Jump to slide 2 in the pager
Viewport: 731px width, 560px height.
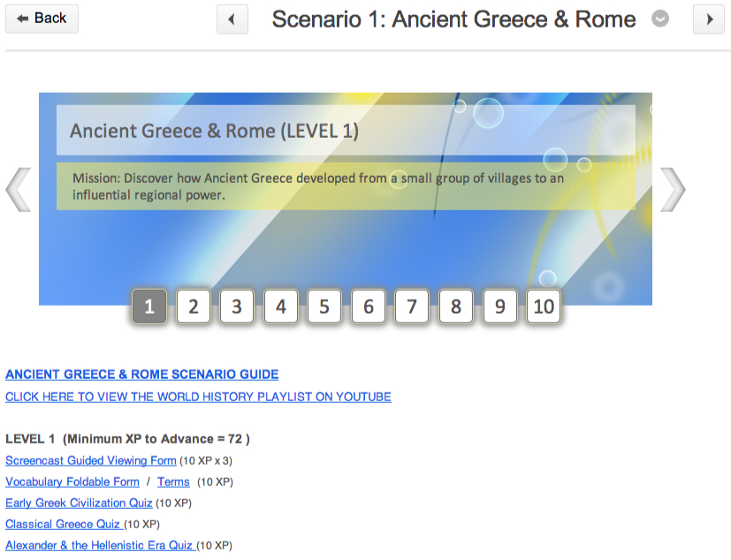[193, 306]
